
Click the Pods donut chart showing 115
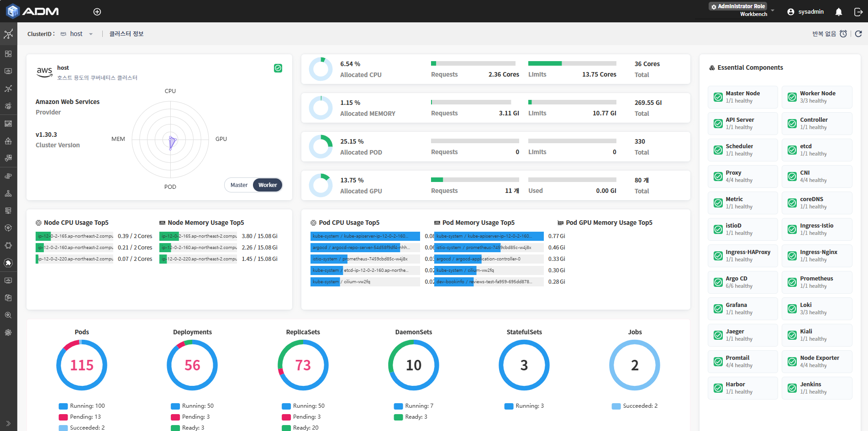[x=82, y=365]
